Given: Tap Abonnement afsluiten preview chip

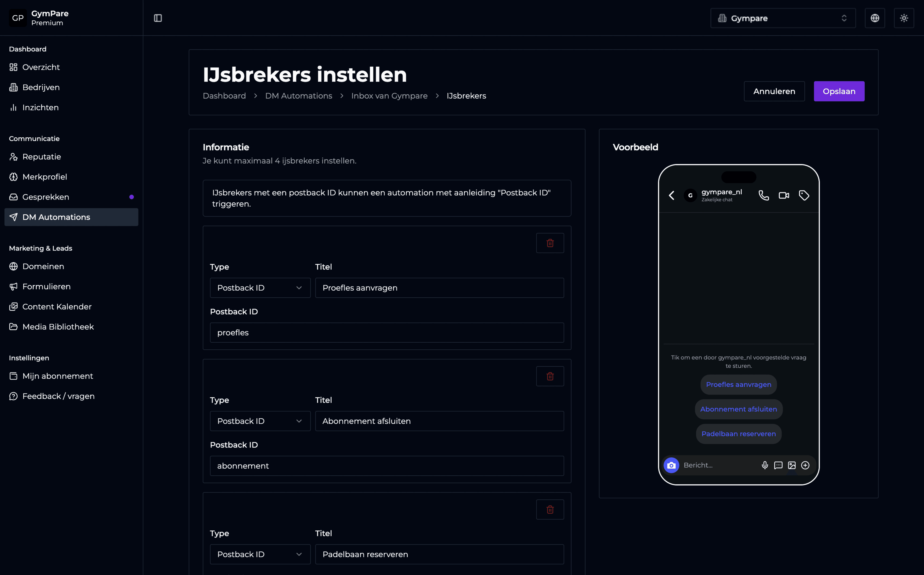Looking at the screenshot, I should point(738,409).
